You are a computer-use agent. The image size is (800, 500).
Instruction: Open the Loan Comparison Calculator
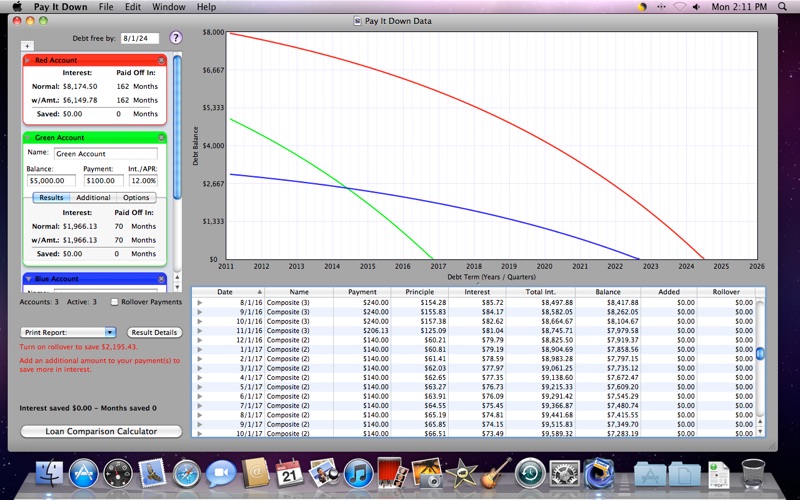[x=101, y=431]
